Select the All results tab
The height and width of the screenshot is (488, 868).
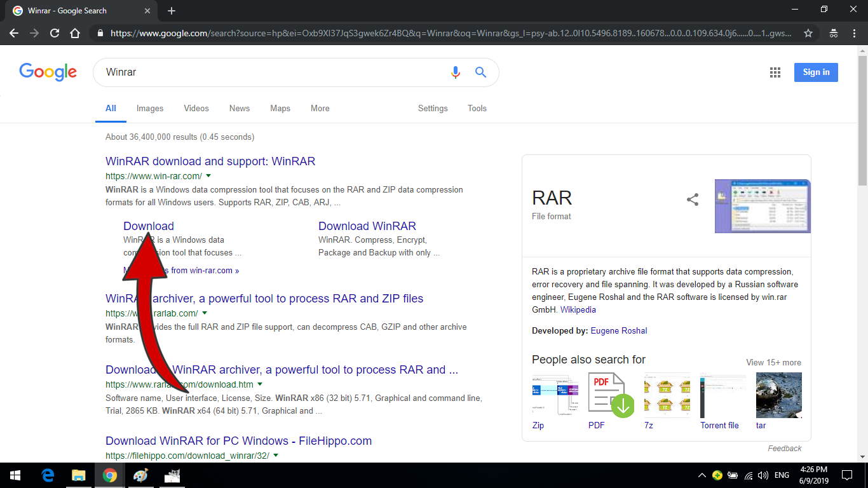[x=111, y=109]
